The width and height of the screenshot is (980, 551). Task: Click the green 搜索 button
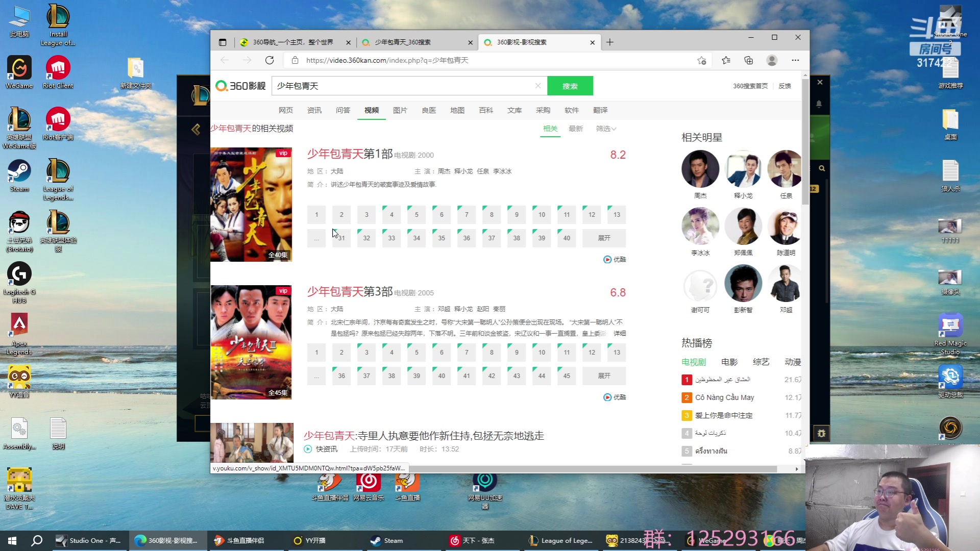pos(570,86)
